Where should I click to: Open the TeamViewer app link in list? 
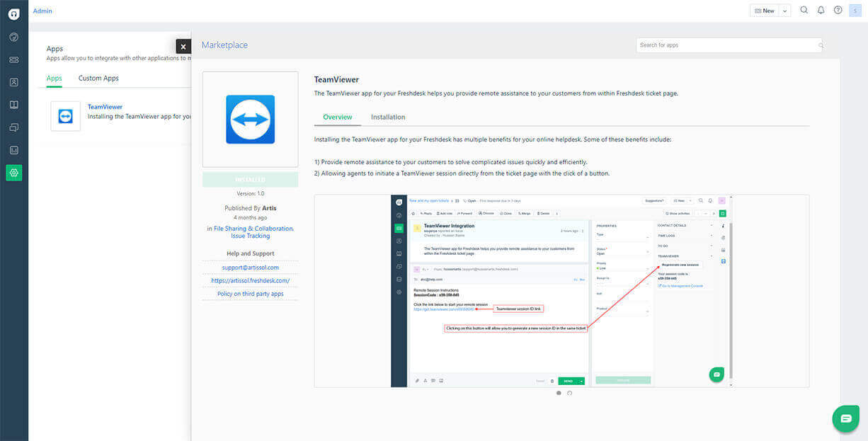pos(105,107)
